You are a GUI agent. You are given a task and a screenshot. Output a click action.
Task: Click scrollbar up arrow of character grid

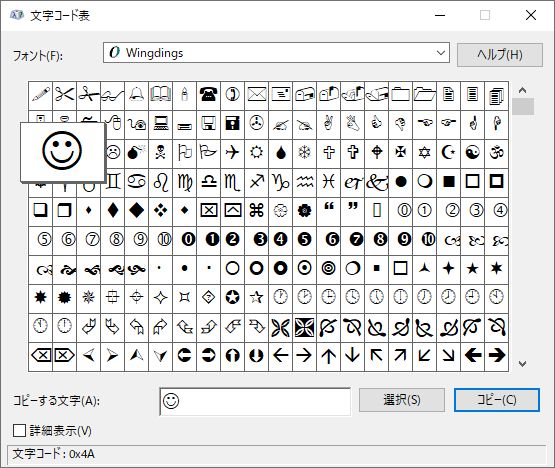(x=522, y=90)
